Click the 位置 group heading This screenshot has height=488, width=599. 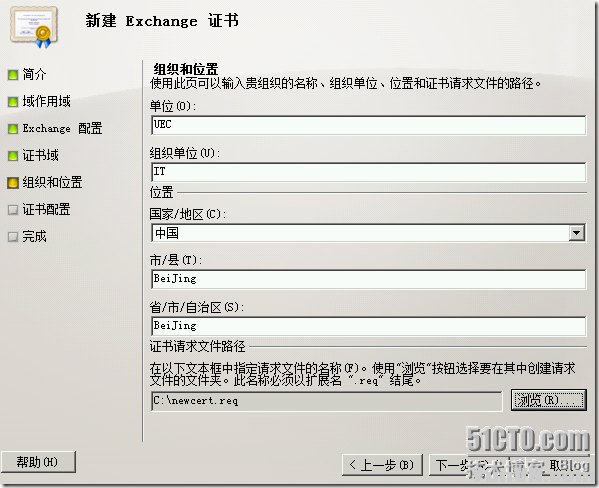pos(162,192)
